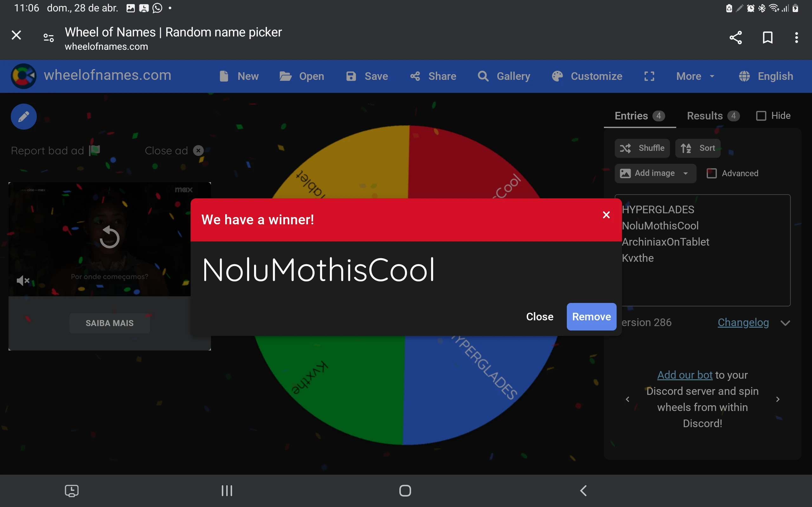Bookmark this page with bookmark icon
This screenshot has width=812, height=507.
pyautogui.click(x=767, y=37)
